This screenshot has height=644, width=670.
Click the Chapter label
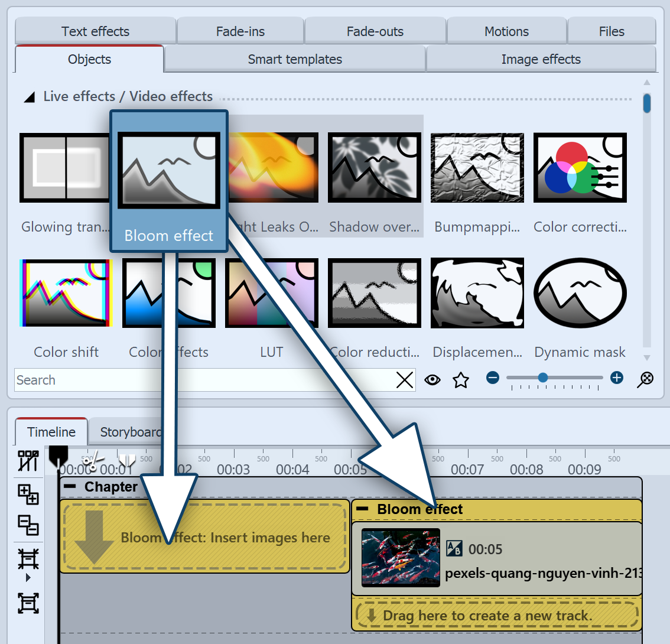click(110, 486)
